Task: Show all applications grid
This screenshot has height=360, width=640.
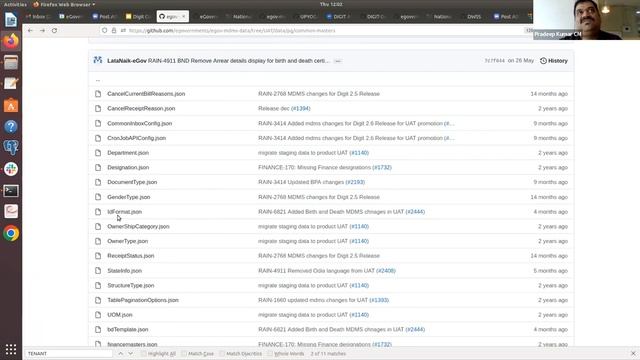Action: coord(11,349)
